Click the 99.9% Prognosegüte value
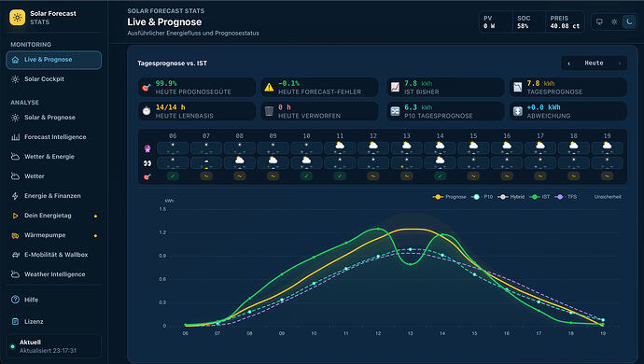The width and height of the screenshot is (644, 364). pyautogui.click(x=166, y=83)
